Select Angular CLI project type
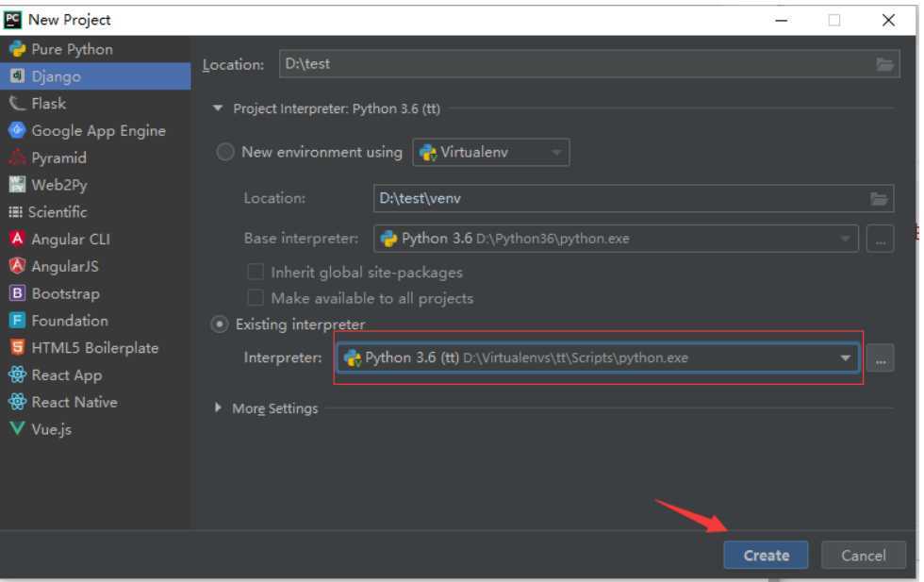 pyautogui.click(x=95, y=239)
